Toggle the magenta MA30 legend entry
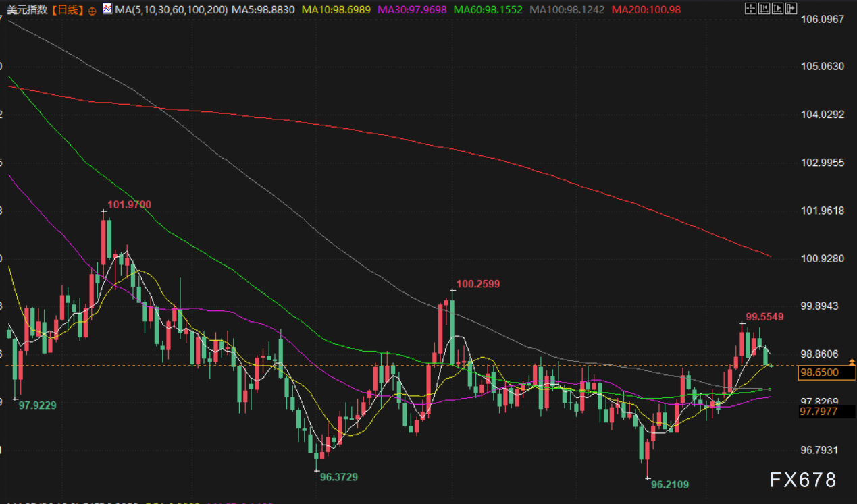Viewport: 857px width, 504px height. tap(413, 10)
